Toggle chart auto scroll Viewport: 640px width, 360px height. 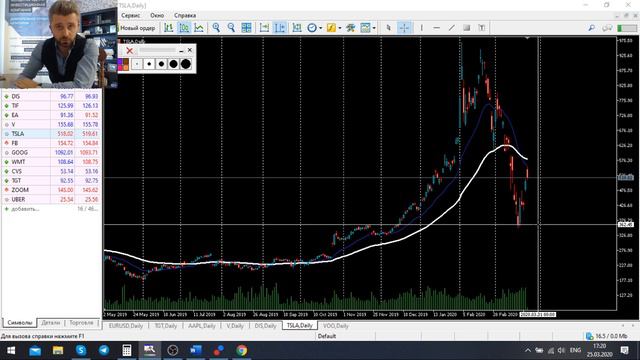tap(264, 28)
